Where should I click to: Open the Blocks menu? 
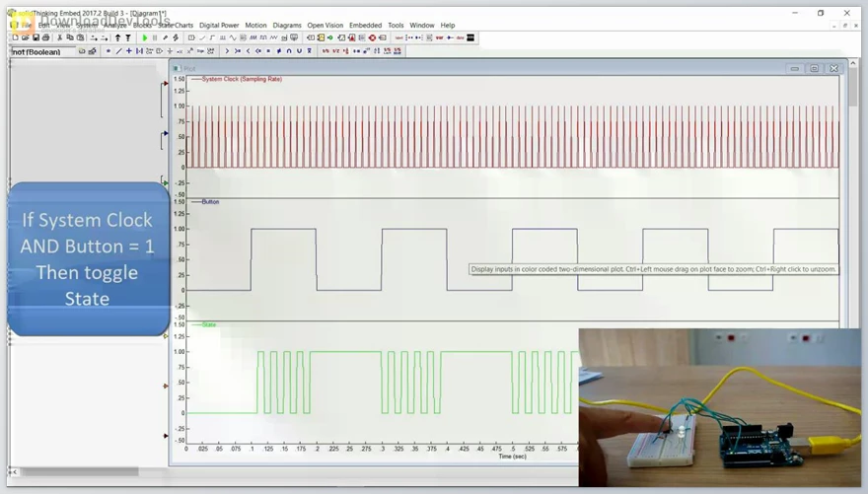pyautogui.click(x=142, y=25)
